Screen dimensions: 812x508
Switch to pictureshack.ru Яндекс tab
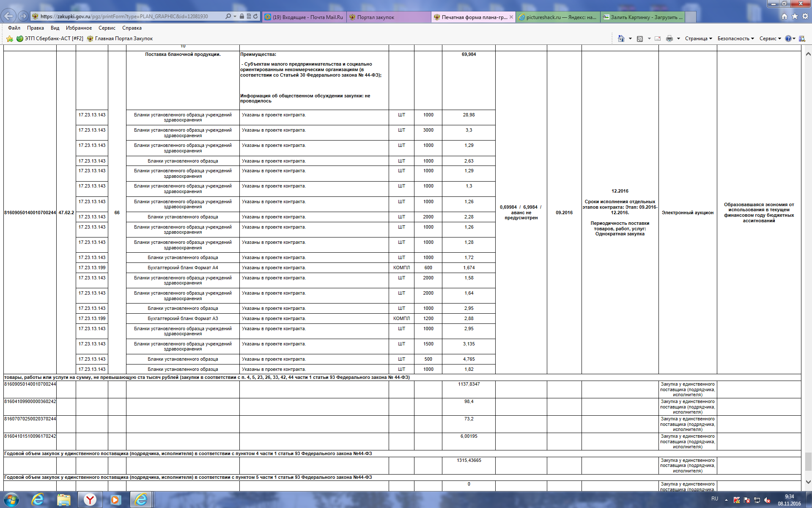pyautogui.click(x=558, y=17)
